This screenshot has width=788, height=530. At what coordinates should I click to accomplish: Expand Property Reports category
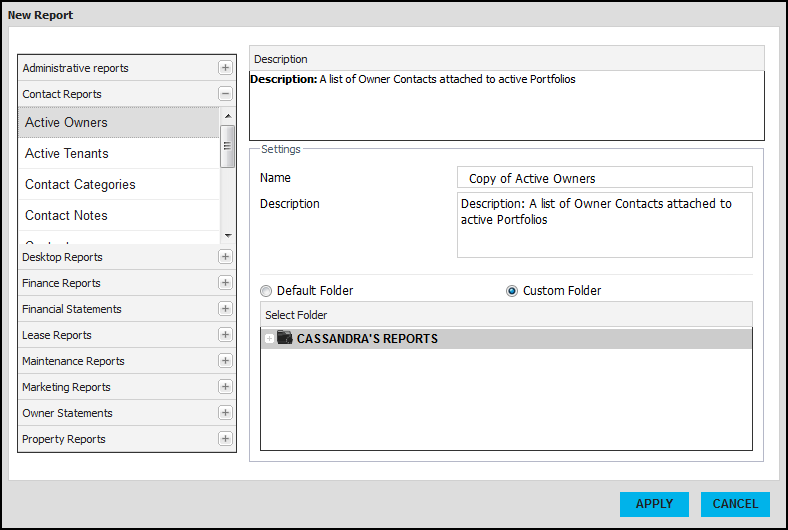tap(225, 439)
